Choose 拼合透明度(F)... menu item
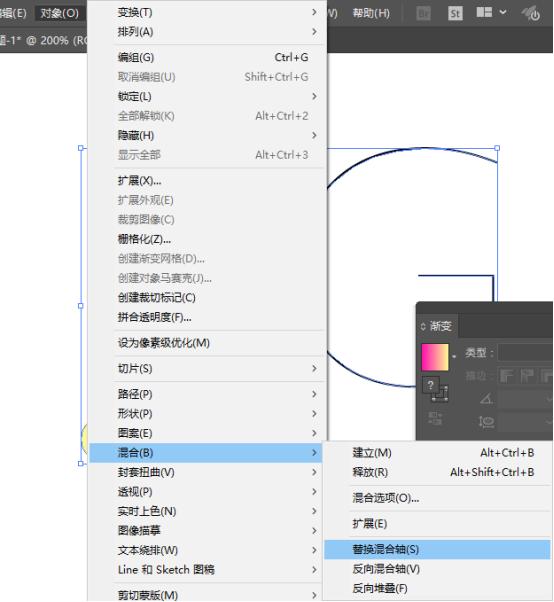 [208, 317]
